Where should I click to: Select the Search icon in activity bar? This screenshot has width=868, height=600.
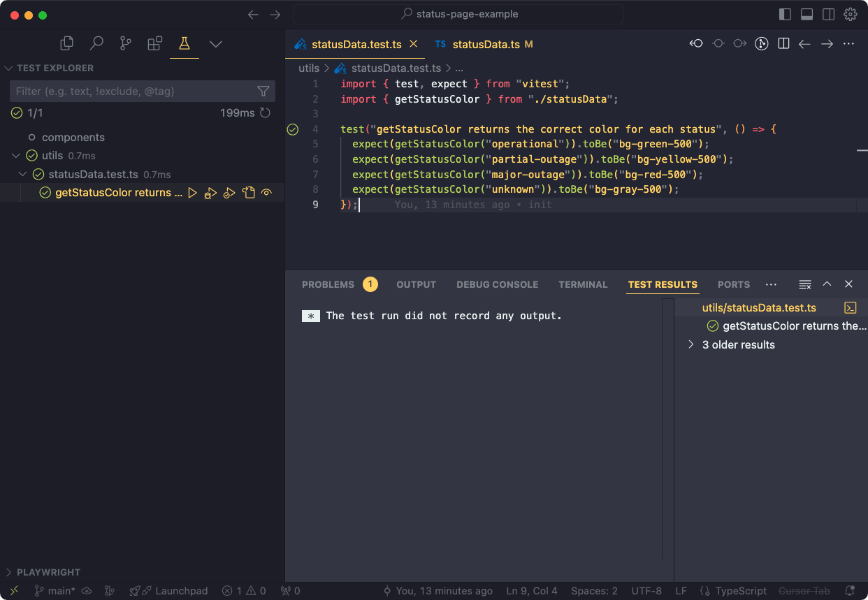96,43
